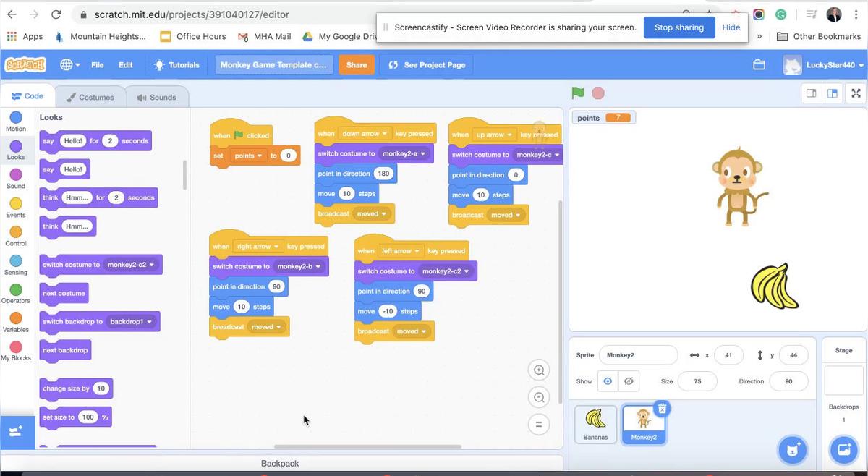
Task: Click the Add Extension button
Action: 17,432
